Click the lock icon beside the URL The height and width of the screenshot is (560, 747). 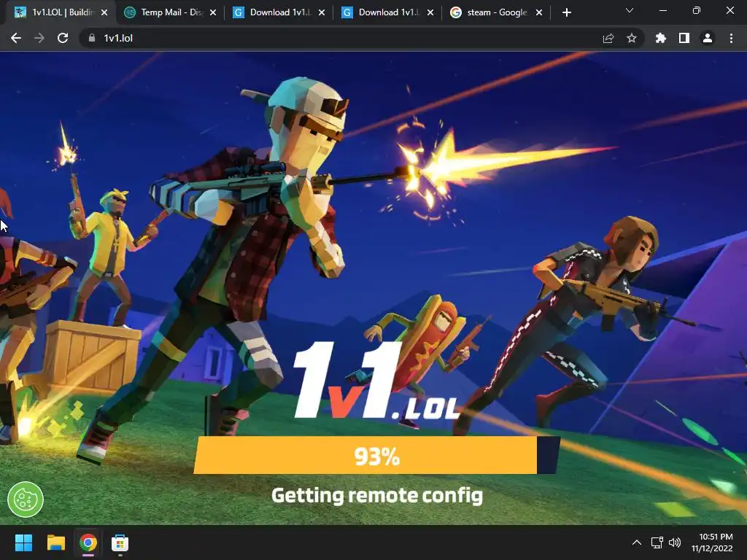coord(91,38)
